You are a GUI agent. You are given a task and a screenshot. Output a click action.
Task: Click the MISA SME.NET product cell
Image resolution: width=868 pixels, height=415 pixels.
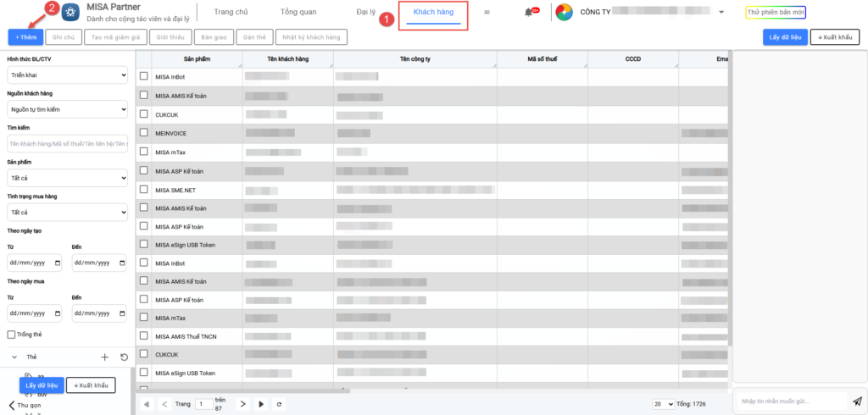(197, 190)
